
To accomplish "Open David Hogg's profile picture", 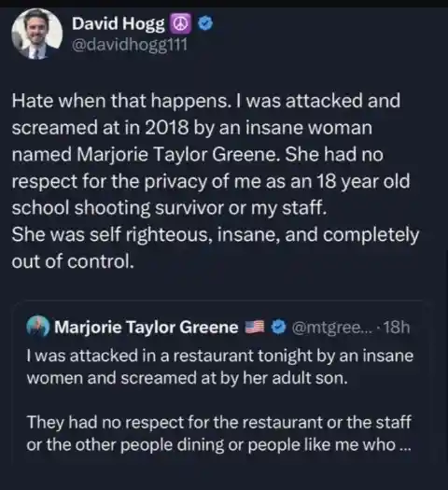I will pos(36,34).
